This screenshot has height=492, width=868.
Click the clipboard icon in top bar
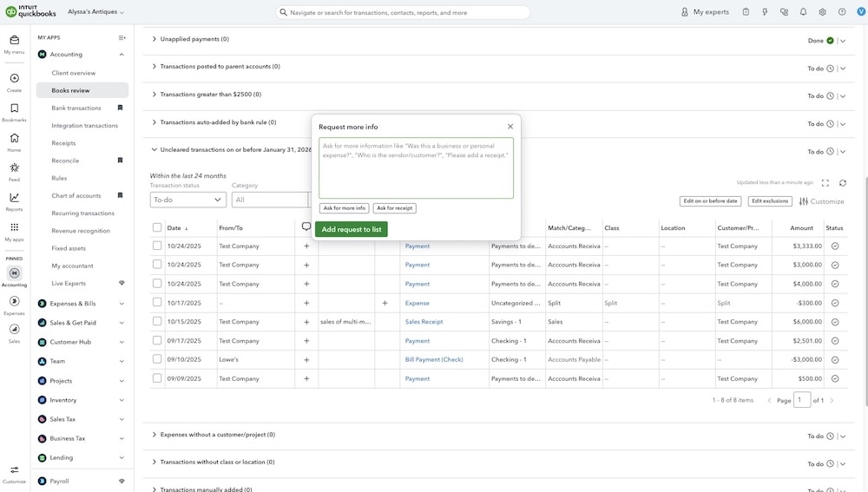point(746,11)
